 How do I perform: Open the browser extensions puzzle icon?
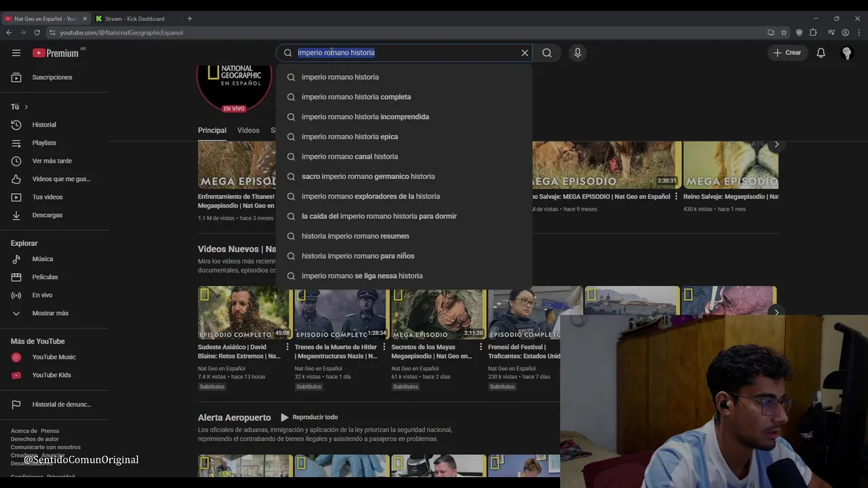(x=814, y=33)
